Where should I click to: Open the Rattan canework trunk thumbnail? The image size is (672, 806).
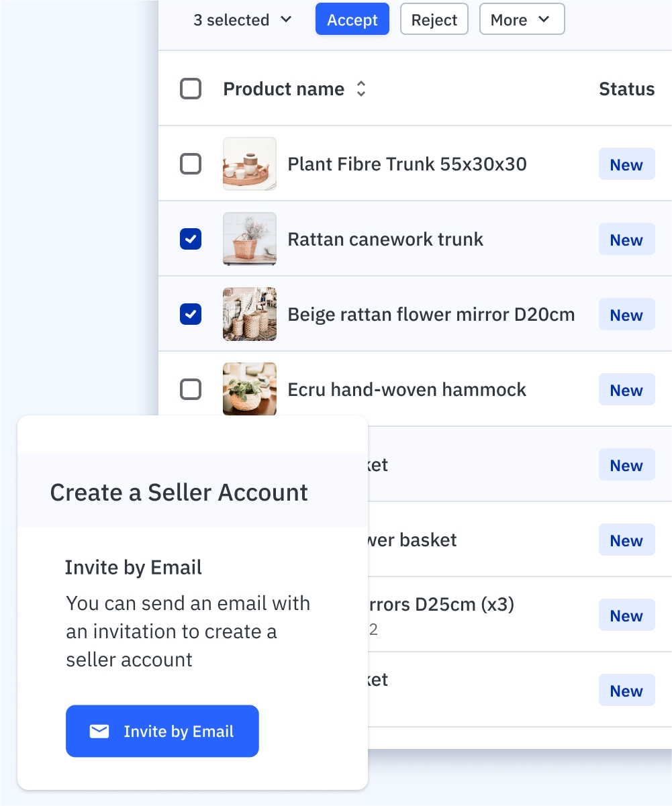[250, 239]
